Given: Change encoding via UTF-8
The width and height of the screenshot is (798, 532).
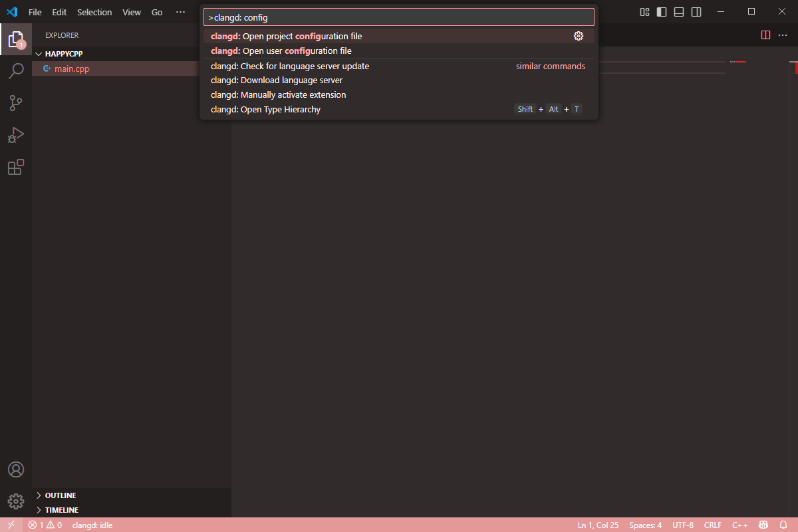Looking at the screenshot, I should 682,525.
